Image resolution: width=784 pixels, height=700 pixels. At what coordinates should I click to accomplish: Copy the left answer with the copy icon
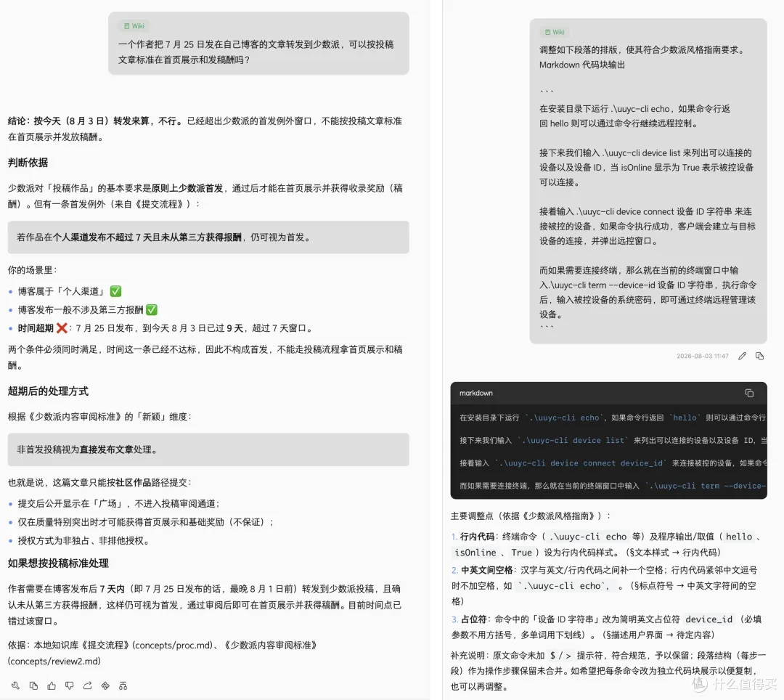coord(33,685)
